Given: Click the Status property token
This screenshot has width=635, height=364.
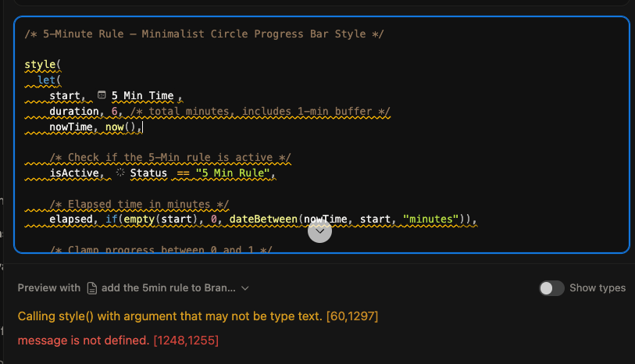Looking at the screenshot, I should pos(148,173).
